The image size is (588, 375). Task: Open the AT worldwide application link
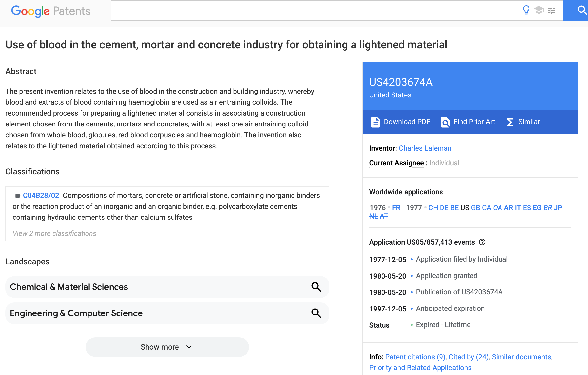tap(384, 216)
